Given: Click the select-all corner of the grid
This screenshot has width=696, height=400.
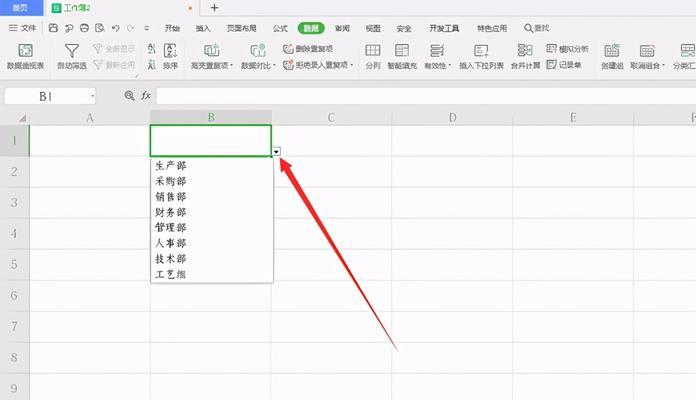Looking at the screenshot, I should [21, 118].
